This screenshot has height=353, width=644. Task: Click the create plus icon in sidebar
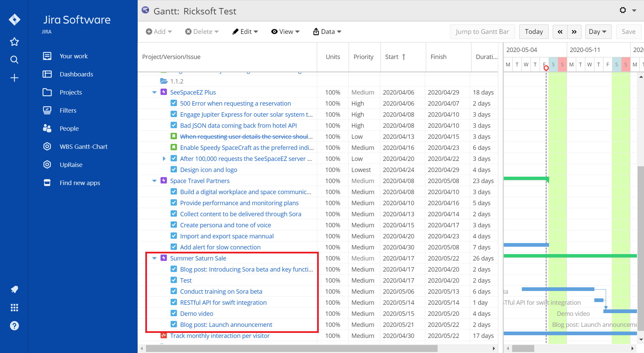14,78
